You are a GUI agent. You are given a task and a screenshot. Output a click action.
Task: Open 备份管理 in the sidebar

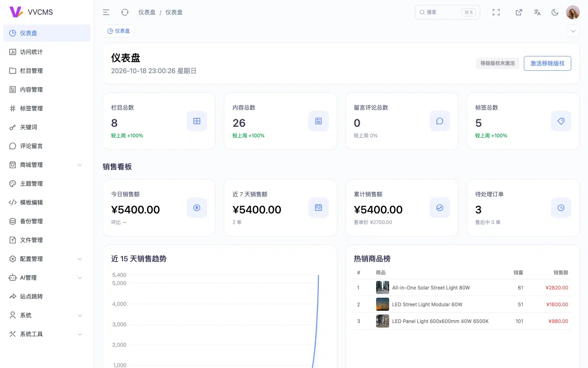click(x=47, y=221)
